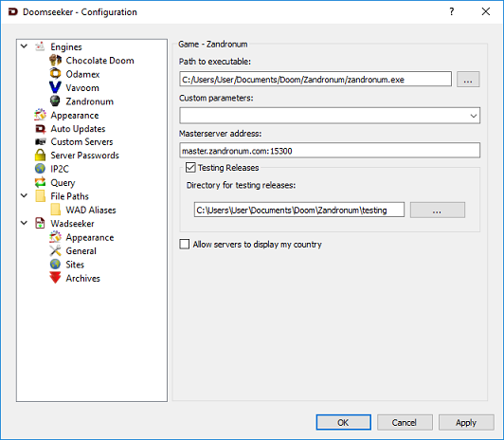Click the Masterserver address field

(x=330, y=150)
